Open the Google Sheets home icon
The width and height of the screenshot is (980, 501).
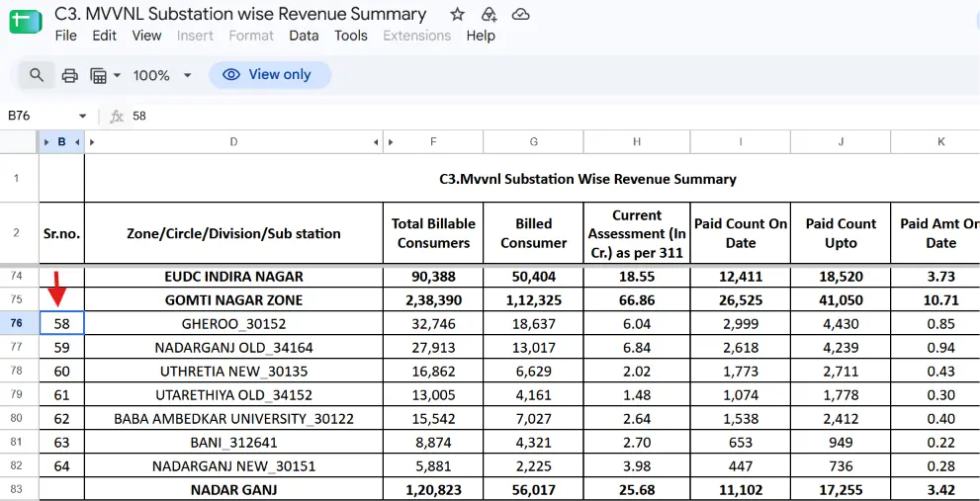click(x=25, y=22)
